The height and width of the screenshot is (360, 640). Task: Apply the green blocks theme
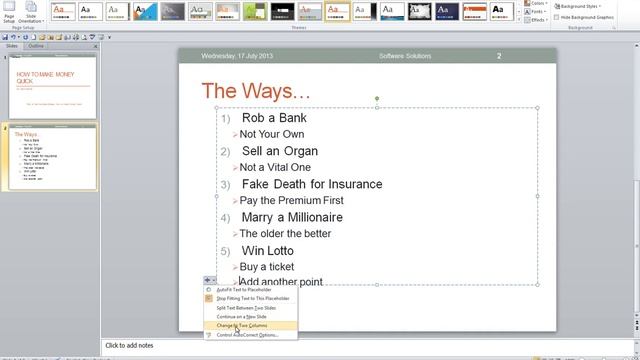pyautogui.click(x=255, y=11)
